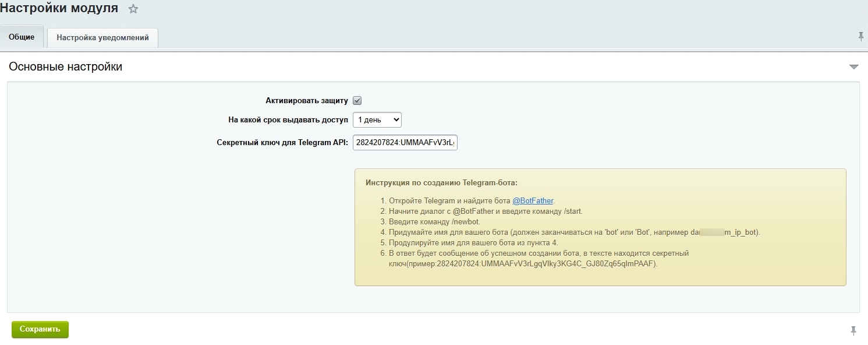The height and width of the screenshot is (345, 868).
Task: Click the pin icon next to Сохранить row
Action: tap(853, 330)
